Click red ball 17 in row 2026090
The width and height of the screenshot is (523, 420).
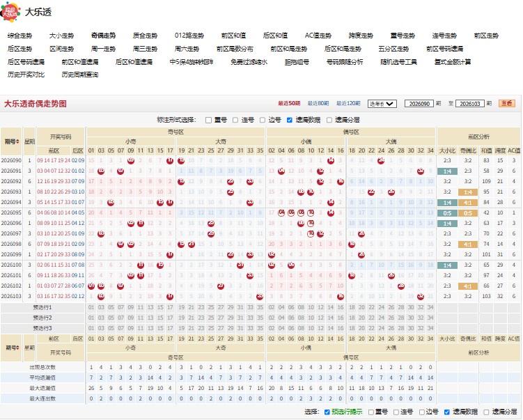(170, 160)
